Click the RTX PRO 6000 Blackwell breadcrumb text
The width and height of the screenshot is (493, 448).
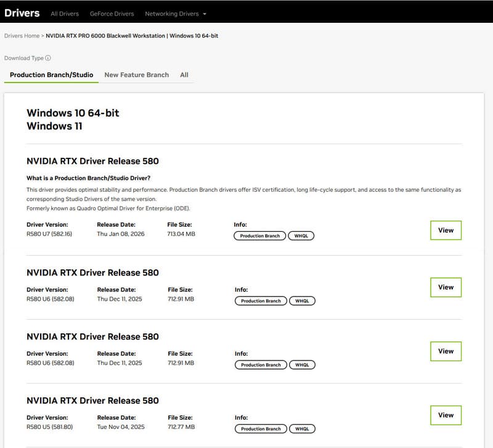click(x=132, y=36)
